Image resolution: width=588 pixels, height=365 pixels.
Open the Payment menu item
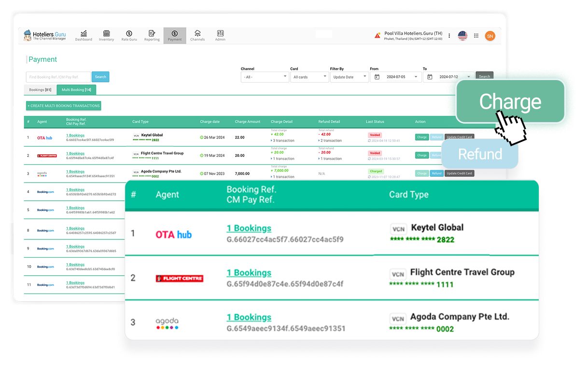pos(175,35)
